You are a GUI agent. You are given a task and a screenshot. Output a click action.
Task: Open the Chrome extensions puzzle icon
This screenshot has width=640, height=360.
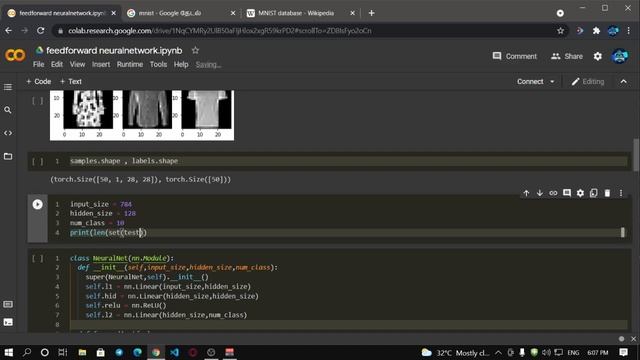tap(596, 31)
